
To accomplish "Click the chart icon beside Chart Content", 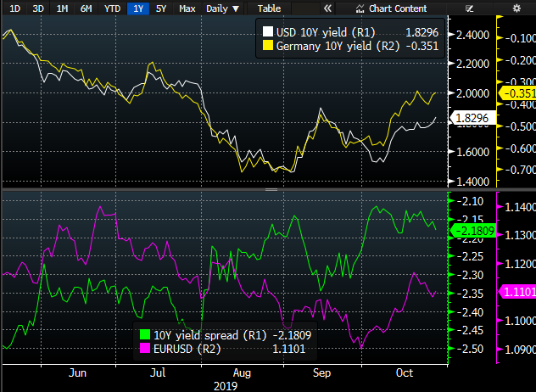I will coord(360,8).
